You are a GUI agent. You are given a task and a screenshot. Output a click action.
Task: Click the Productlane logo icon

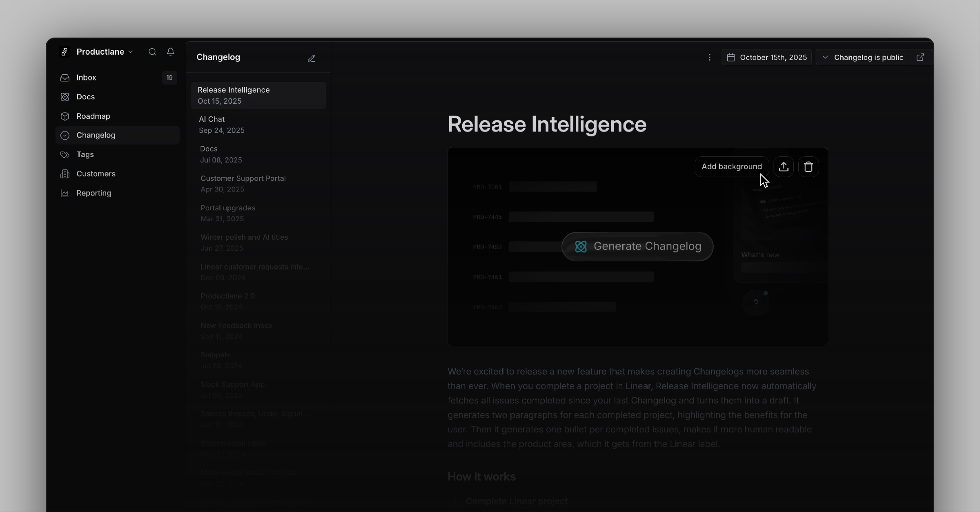(x=65, y=52)
